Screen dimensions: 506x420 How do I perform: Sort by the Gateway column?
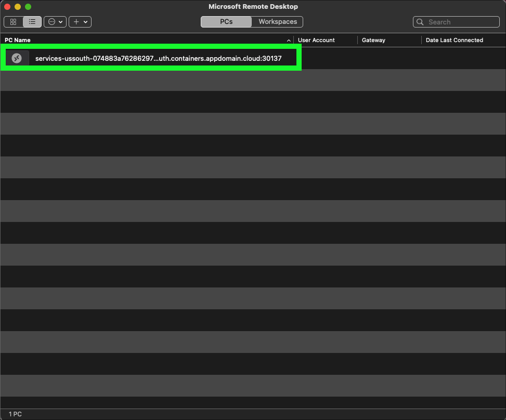click(x=373, y=40)
